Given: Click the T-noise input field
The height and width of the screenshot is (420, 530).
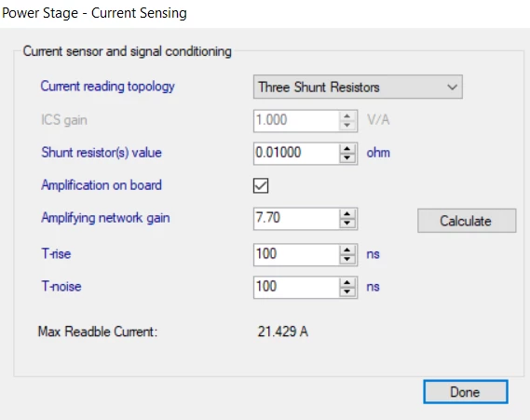Looking at the screenshot, I should 296,287.
